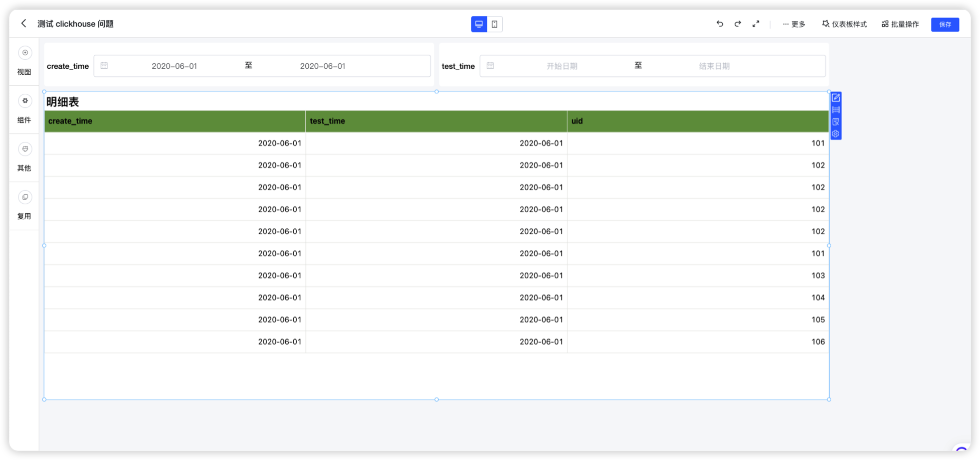This screenshot has width=980, height=460.
Task: Open the 组件 components panel
Action: [25, 109]
